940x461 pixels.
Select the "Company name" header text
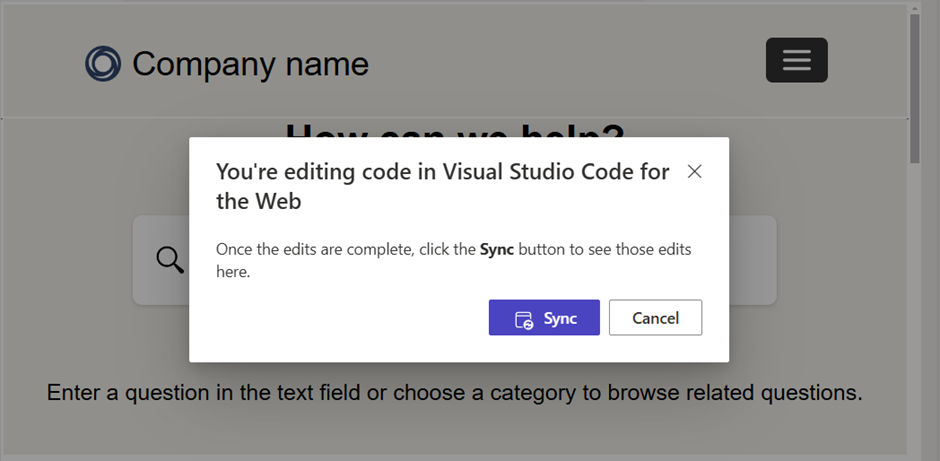(x=250, y=64)
